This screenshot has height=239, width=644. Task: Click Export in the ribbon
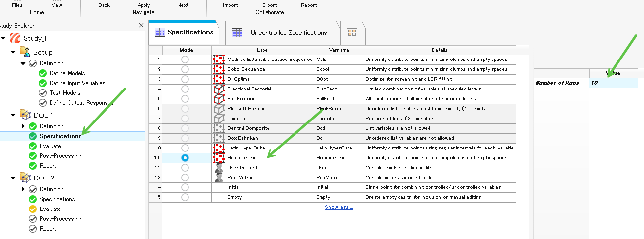[269, 5]
